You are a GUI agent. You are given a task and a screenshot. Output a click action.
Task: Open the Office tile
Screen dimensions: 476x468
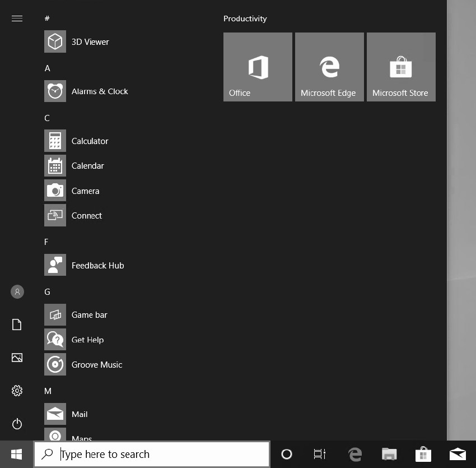point(258,67)
